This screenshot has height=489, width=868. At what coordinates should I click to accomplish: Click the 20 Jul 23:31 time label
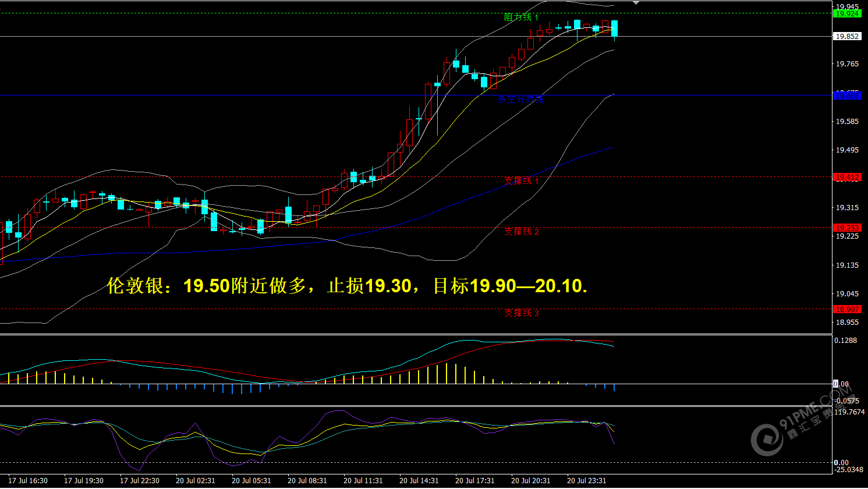click(x=587, y=481)
